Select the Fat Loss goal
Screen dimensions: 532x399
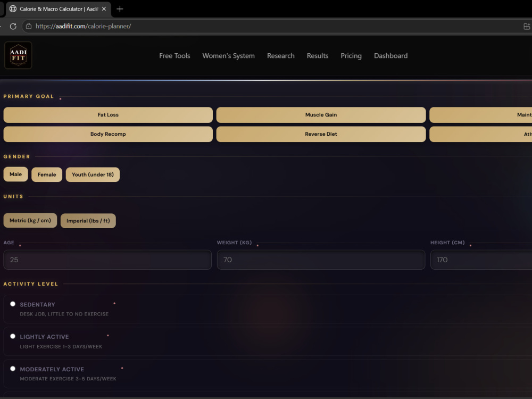[x=108, y=115]
